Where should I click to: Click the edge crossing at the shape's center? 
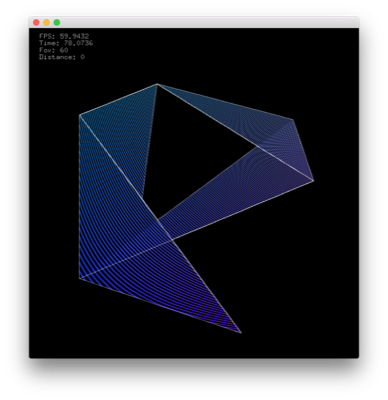[172, 239]
